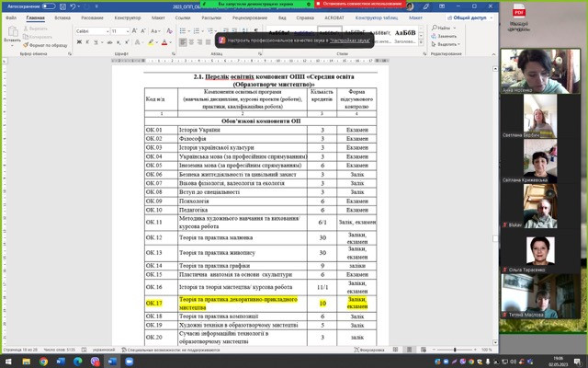The width and height of the screenshot is (588, 368).
Task: Toggle the Автосохранение switch
Action: pos(49,6)
